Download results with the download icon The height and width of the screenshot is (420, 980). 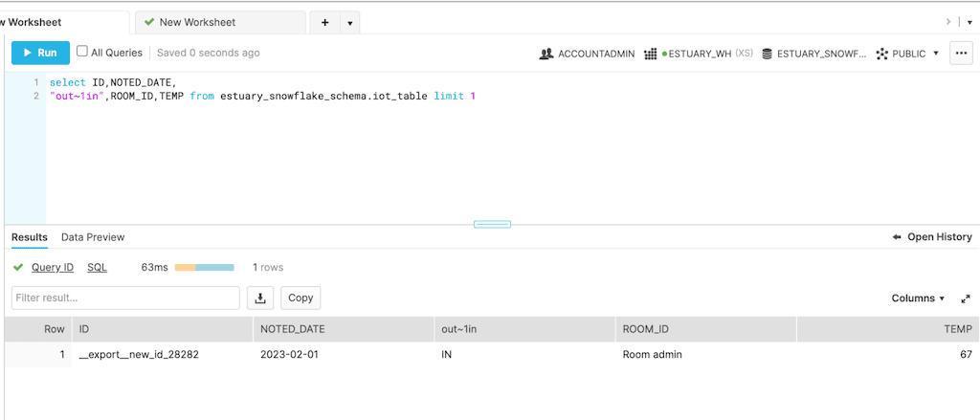pos(260,298)
